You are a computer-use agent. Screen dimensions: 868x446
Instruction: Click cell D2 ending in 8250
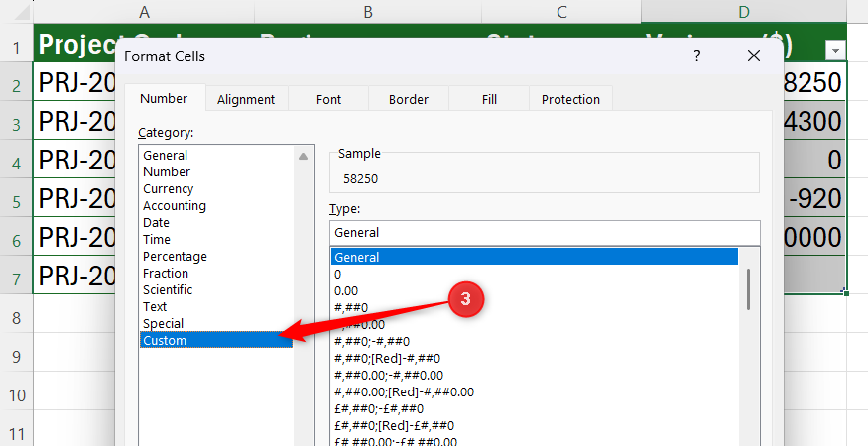click(x=814, y=82)
